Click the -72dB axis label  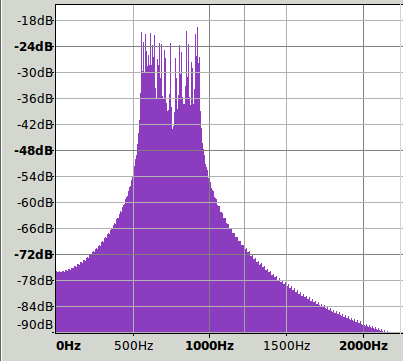click(x=34, y=255)
